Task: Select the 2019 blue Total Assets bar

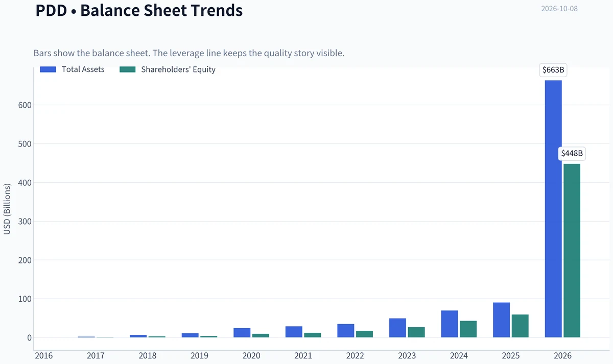Action: point(190,335)
